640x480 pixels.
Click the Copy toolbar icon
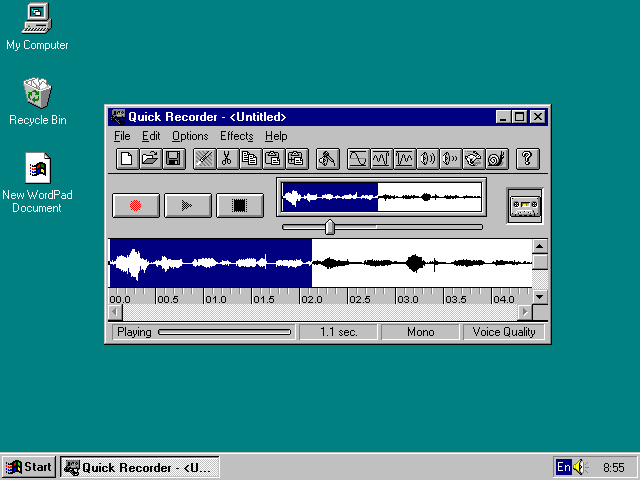[249, 158]
